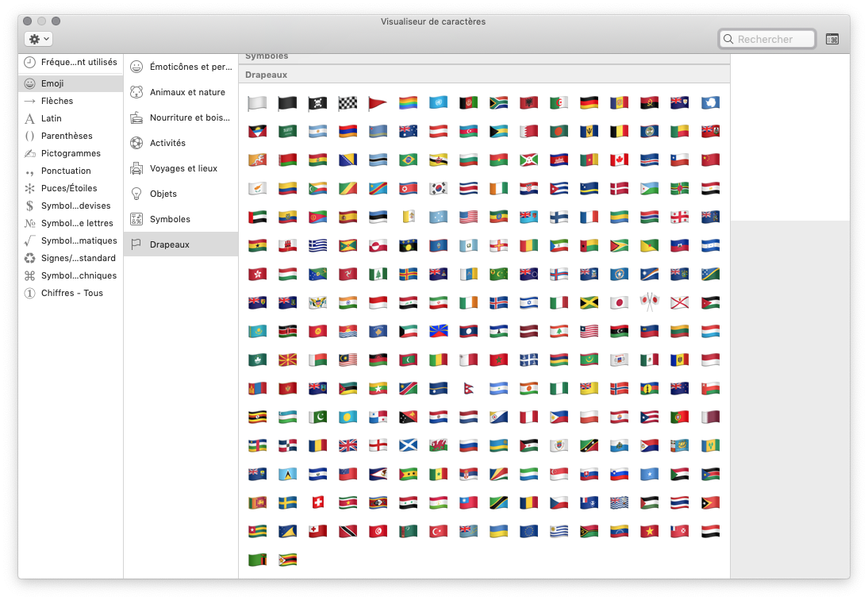The image size is (868, 600).
Task: Pick the checkered racing flag emoji
Action: 348,103
